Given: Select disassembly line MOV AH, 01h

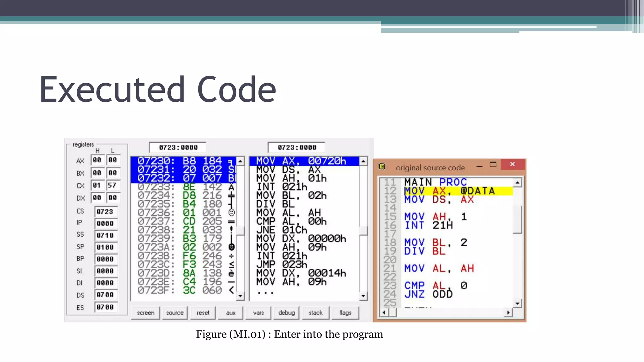Looking at the screenshot, I should pyautogui.click(x=304, y=178).
